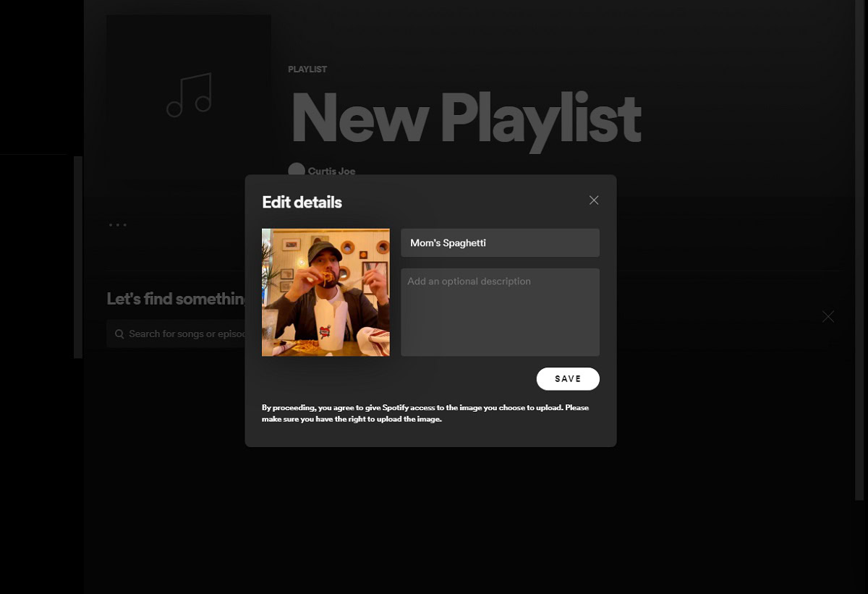Click the magnifying glass search icon
Viewport: 868px width, 594px height.
coord(119,334)
